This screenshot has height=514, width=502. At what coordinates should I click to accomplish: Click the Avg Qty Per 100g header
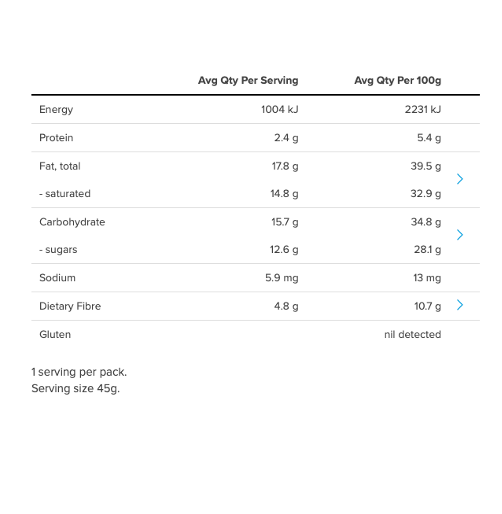(398, 80)
